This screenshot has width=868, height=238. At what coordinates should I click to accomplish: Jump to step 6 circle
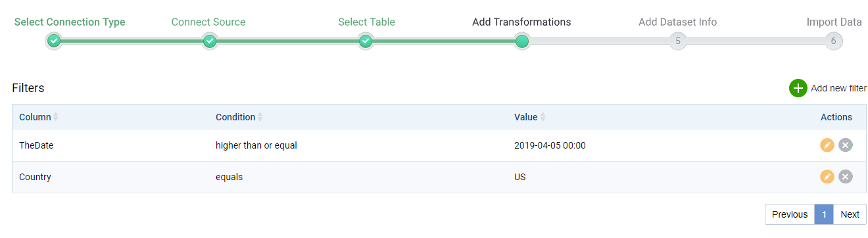pyautogui.click(x=833, y=41)
